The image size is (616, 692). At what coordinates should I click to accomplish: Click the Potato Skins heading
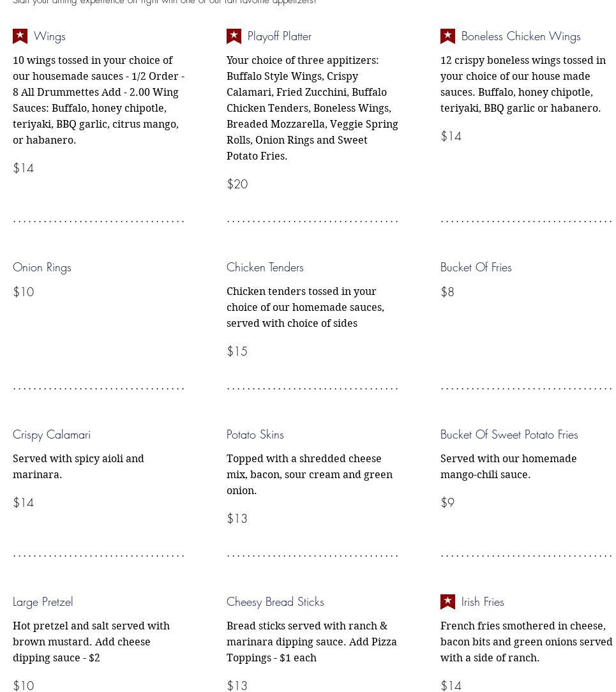pyautogui.click(x=255, y=435)
